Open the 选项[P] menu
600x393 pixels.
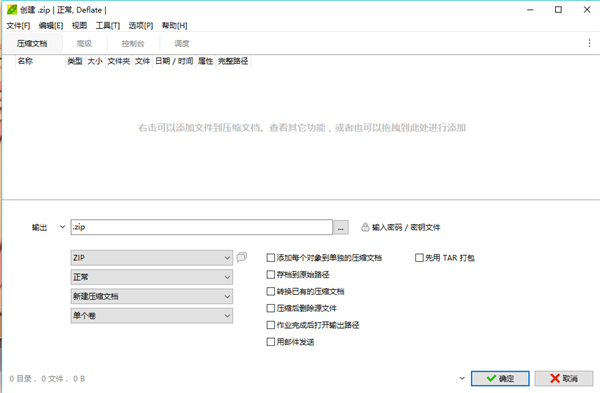pos(141,26)
